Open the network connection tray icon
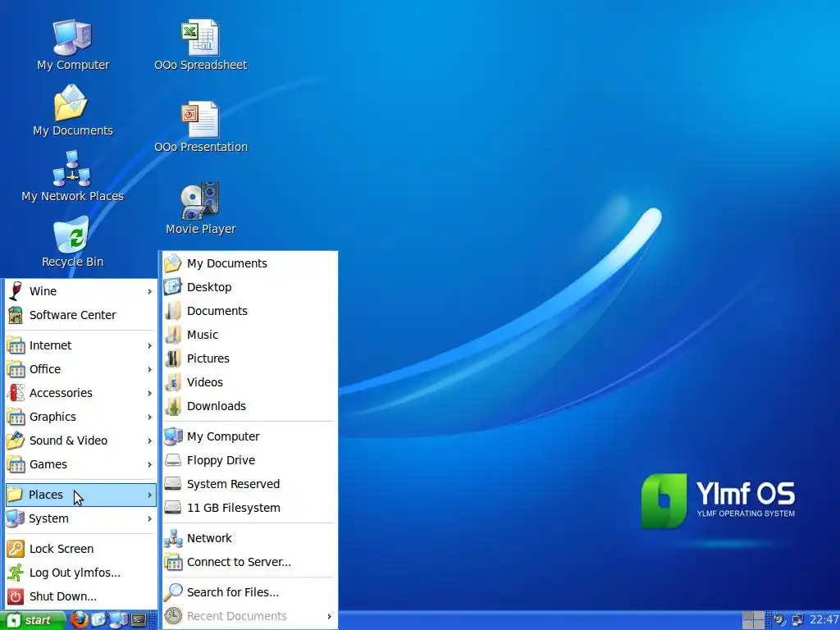Image resolution: width=840 pixels, height=630 pixels. tap(797, 620)
